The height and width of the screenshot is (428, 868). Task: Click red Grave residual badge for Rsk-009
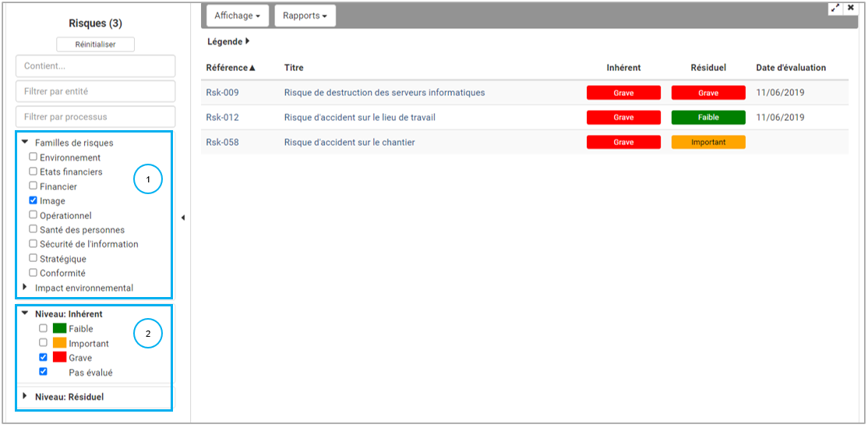pos(708,93)
